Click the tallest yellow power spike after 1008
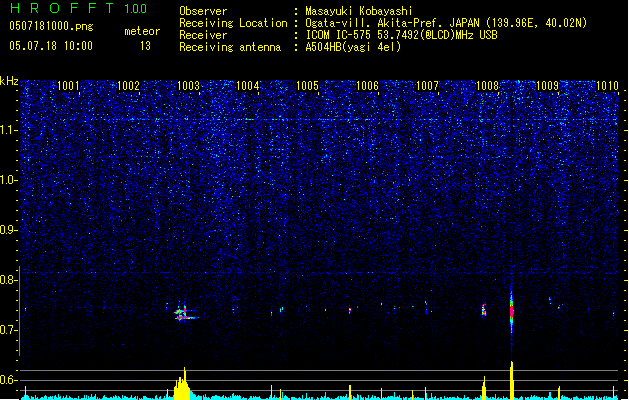 [512, 380]
